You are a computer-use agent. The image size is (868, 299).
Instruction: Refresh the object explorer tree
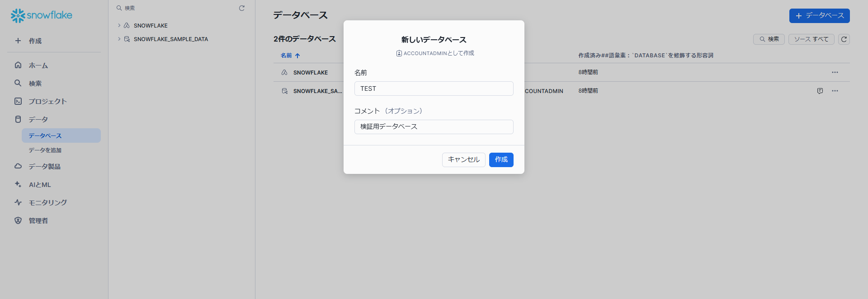242,8
